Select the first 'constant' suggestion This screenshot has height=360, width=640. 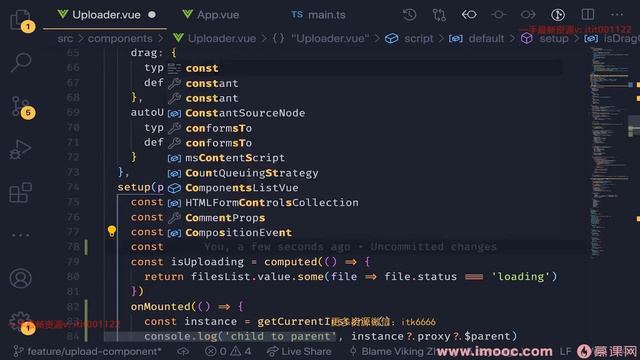(364, 83)
